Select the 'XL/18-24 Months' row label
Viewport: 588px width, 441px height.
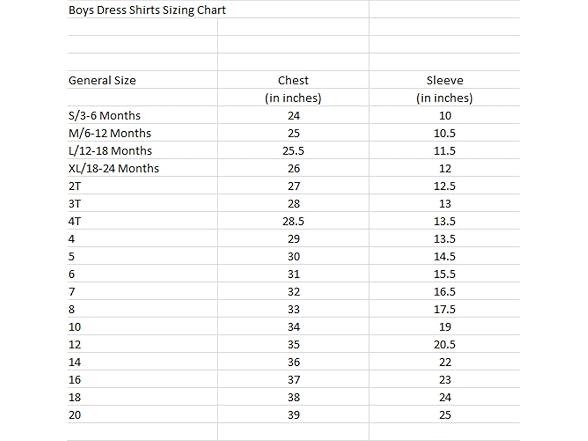tap(114, 168)
